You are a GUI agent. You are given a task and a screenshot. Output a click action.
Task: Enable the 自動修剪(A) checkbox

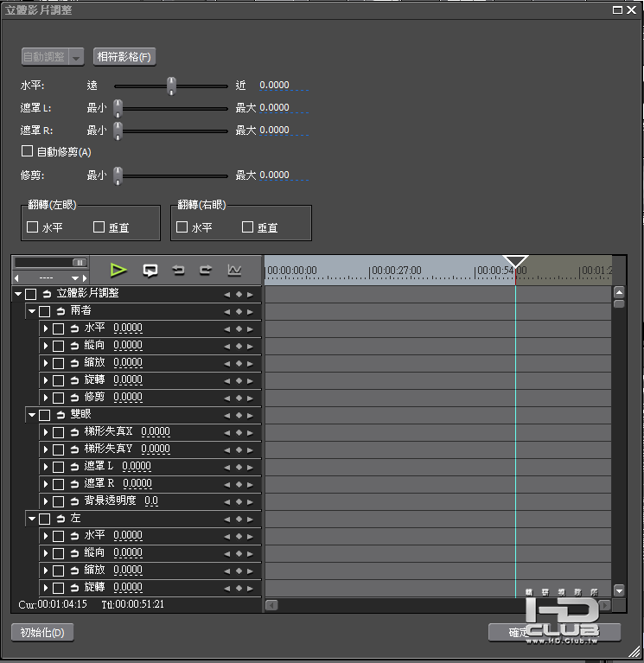27,151
